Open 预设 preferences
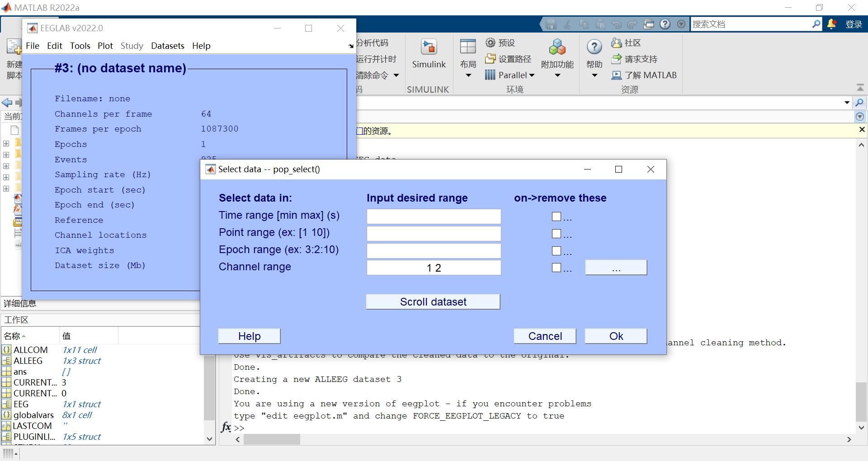Screen dimensions: 868x461 (x=500, y=42)
